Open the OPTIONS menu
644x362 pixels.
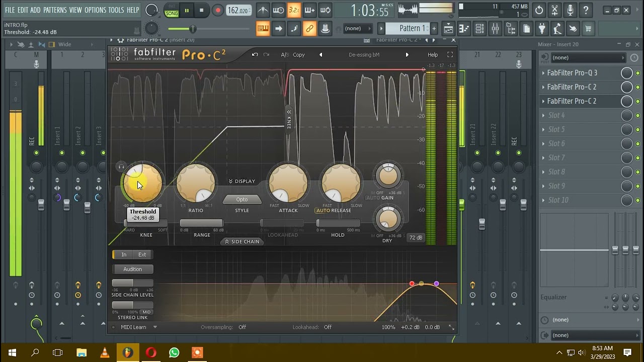95,10
